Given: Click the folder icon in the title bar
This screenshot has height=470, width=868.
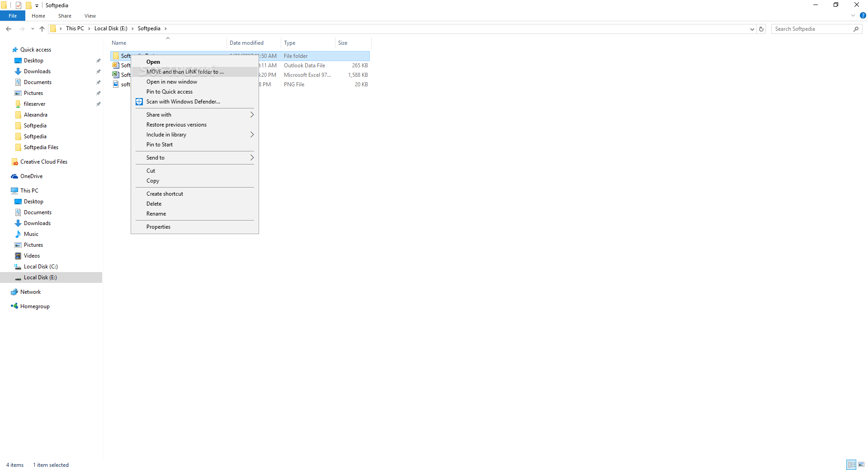Looking at the screenshot, I should (4, 5).
